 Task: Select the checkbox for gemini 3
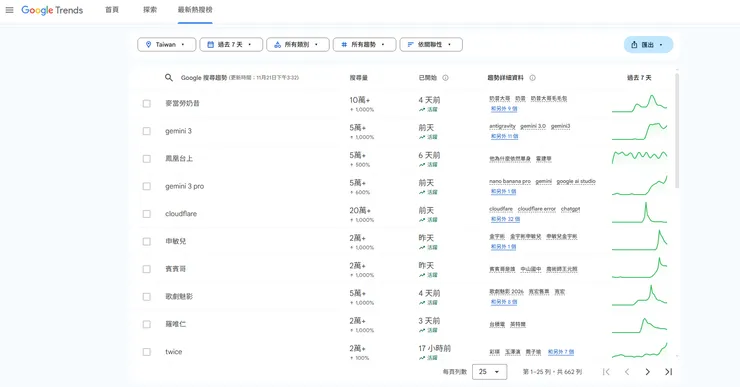coord(147,131)
